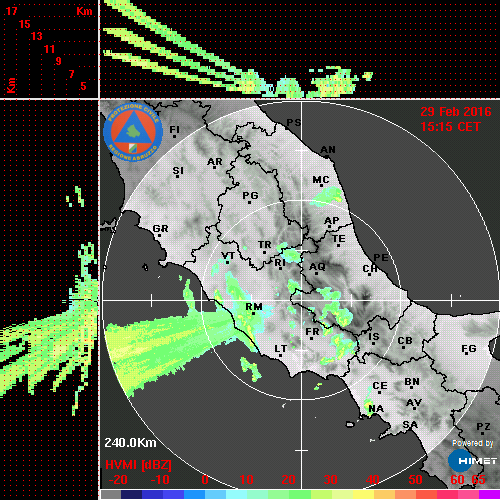Click the 'NA' city label
The image size is (500, 500).
(376, 409)
